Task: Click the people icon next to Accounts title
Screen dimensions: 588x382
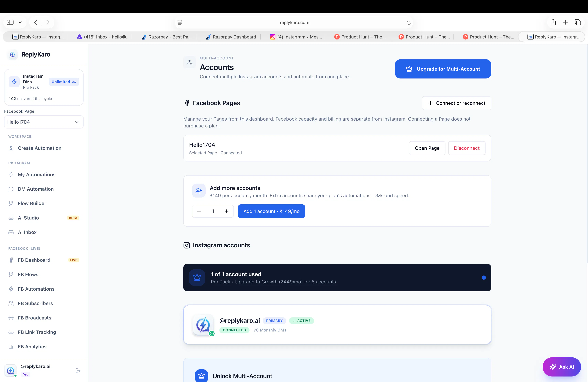Action: tap(189, 62)
